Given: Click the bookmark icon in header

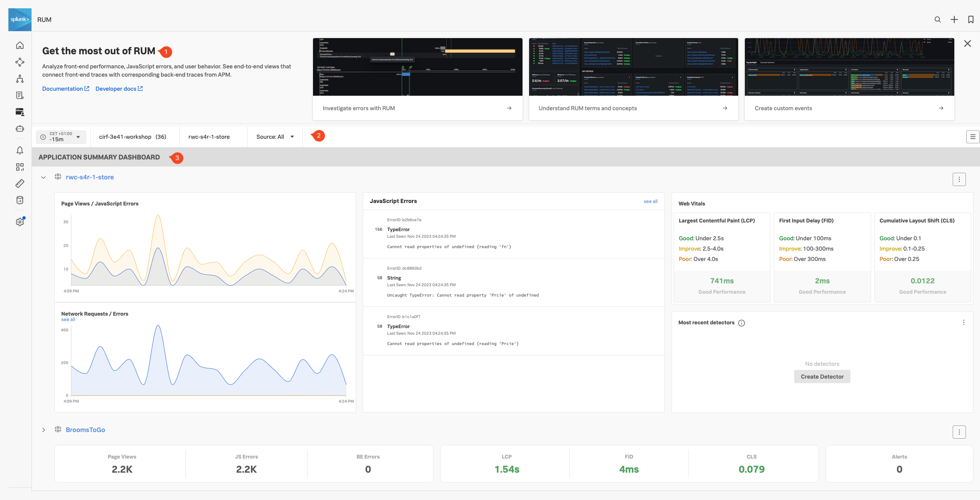Looking at the screenshot, I should click(x=970, y=19).
